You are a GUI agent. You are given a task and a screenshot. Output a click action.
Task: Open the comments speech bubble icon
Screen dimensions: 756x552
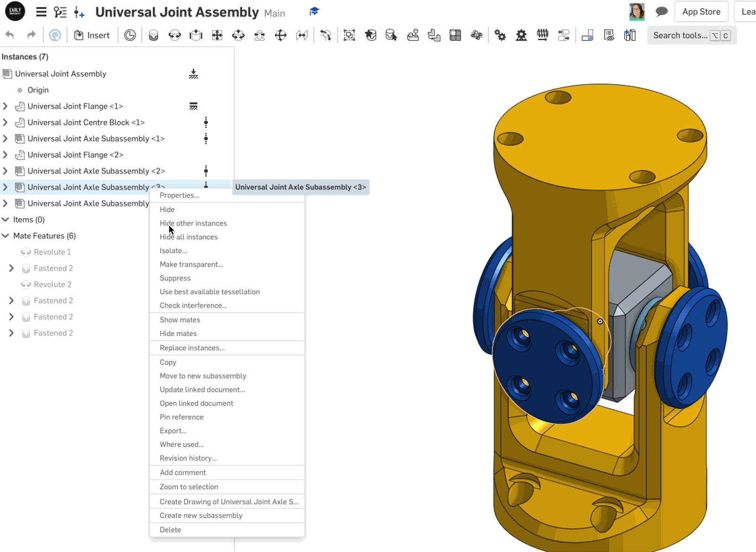pos(661,12)
